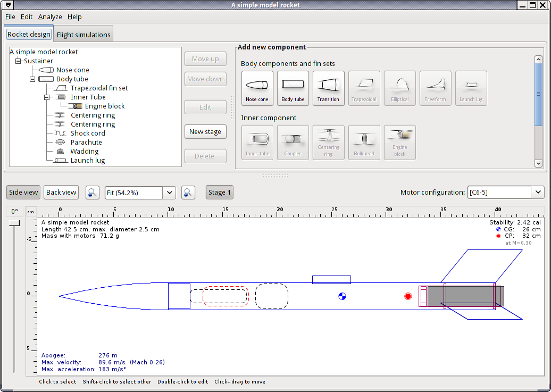Screen dimensions: 551x392
Task: Click the blue CG marker on the rocket
Action: pyautogui.click(x=342, y=296)
